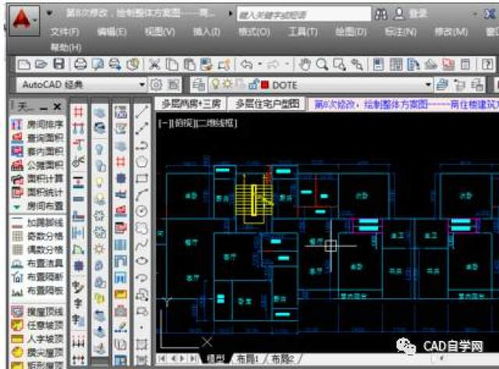Open the 绘图(D) menu
499x369 pixels.
click(x=351, y=32)
